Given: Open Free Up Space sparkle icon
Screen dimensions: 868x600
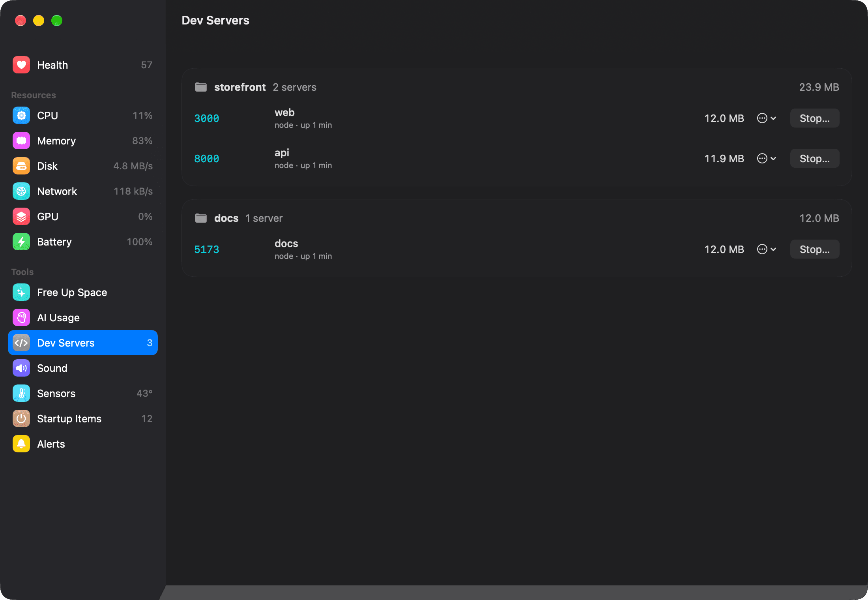Looking at the screenshot, I should coord(21,292).
